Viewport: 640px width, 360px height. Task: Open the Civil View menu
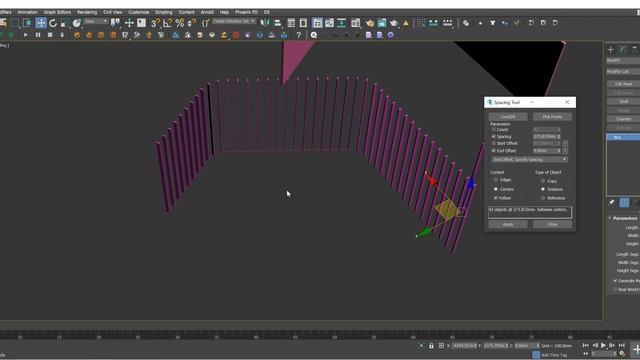tap(113, 12)
